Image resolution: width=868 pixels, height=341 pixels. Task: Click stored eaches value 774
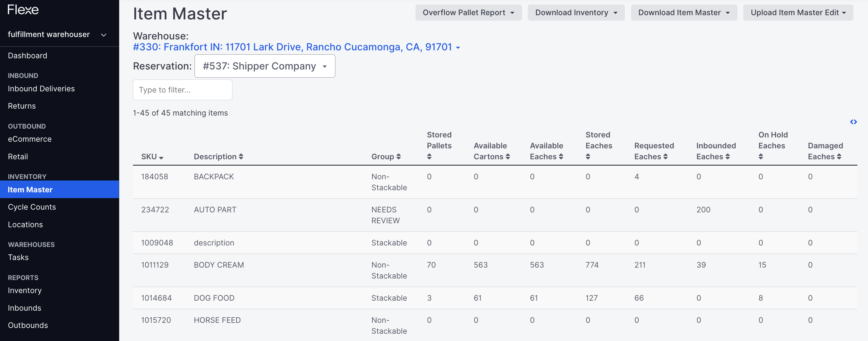point(592,265)
